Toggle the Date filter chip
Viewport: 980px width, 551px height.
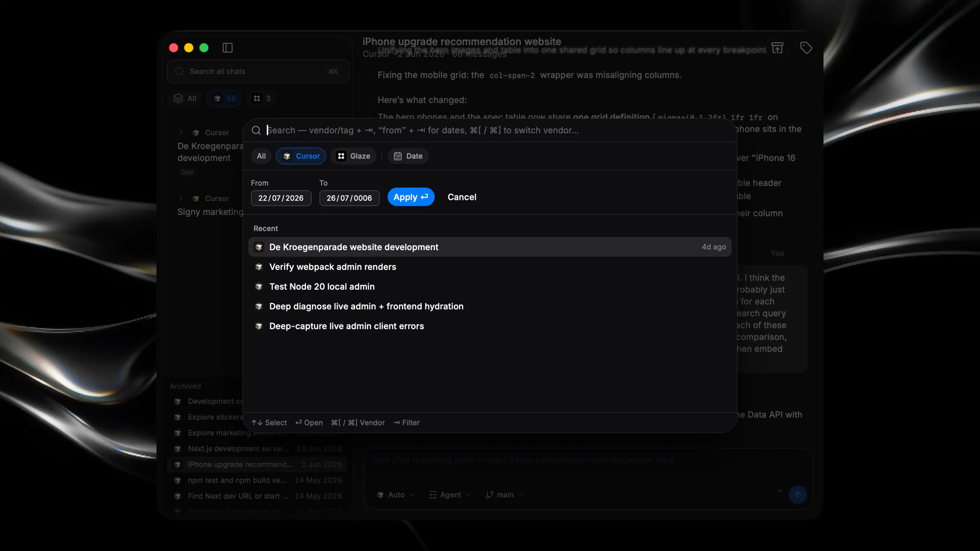click(x=408, y=156)
